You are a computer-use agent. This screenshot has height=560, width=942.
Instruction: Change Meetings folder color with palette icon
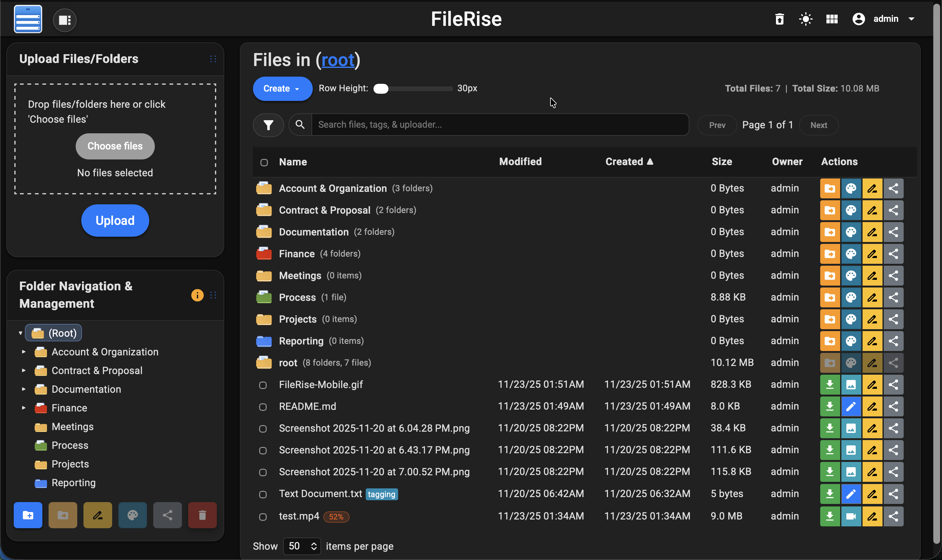pos(851,275)
